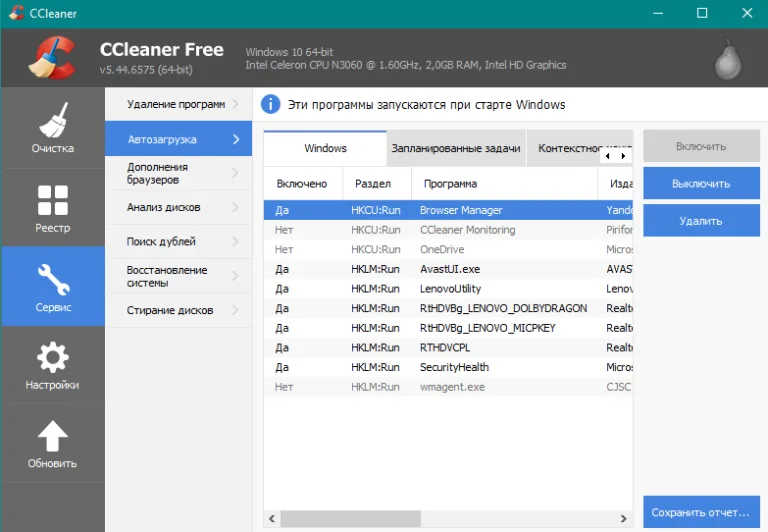
Task: Click the Обновить upgrade arrow icon
Action: point(52,436)
